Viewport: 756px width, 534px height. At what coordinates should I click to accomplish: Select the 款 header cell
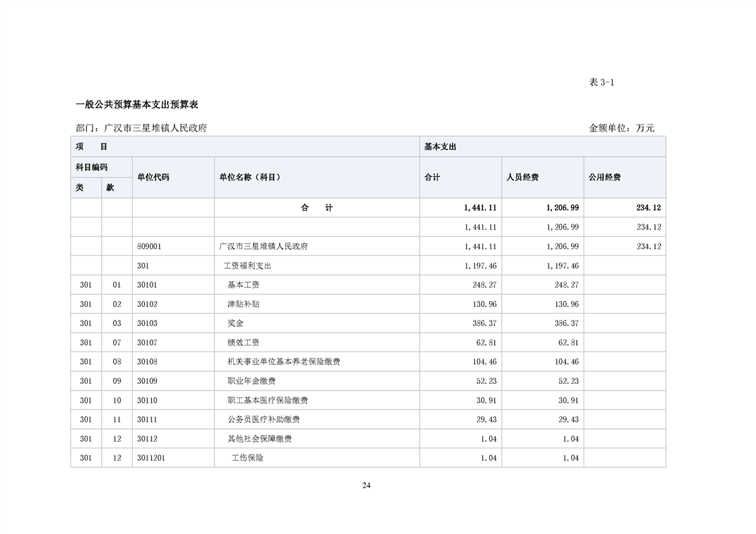click(x=117, y=188)
